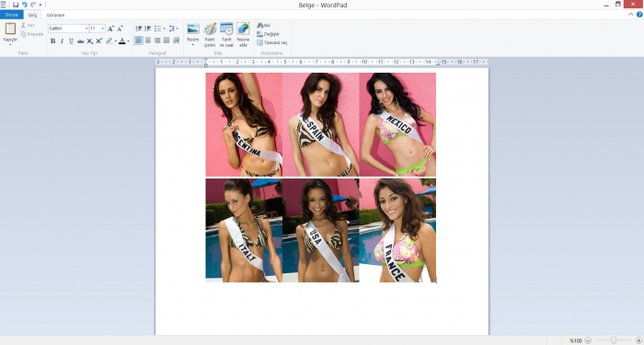Increase the paragraph indent
Screen dimensions: 644x345
pyautogui.click(x=148, y=29)
